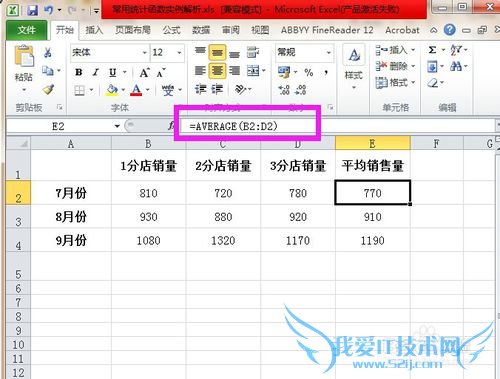Image resolution: width=500 pixels, height=379 pixels.
Task: Open the 删除 cells dropdown arrow
Action: coord(413,66)
